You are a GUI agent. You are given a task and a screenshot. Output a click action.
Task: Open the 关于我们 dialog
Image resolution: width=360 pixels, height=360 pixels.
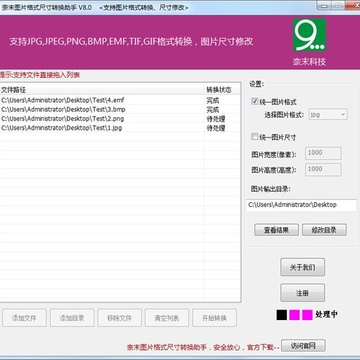point(303,267)
